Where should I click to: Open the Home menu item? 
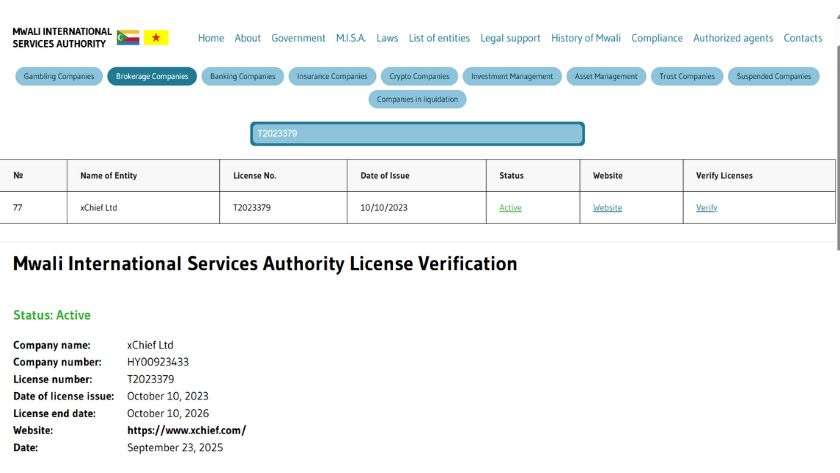point(211,38)
